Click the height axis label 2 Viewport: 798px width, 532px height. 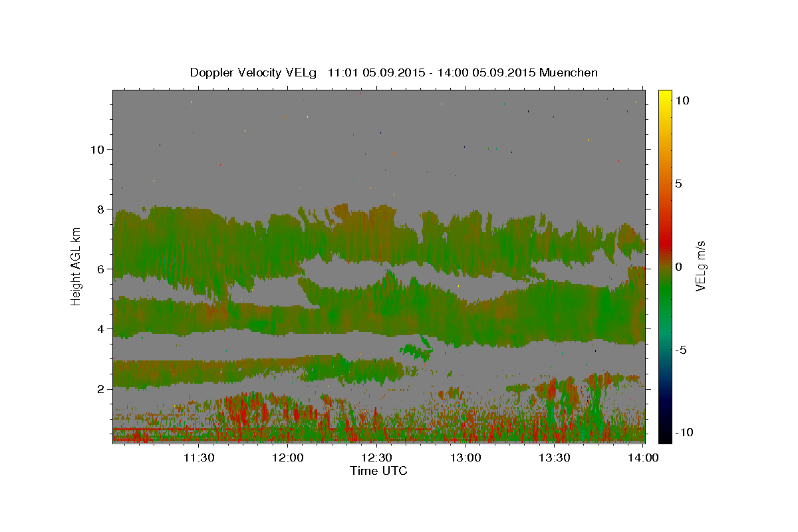coord(101,388)
